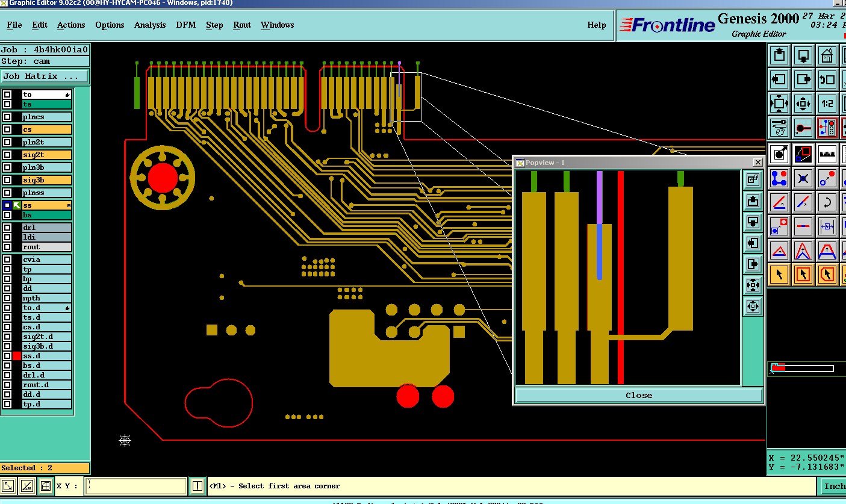846x504 pixels.
Task: Click the curved arrow rotate tool
Action: point(827,202)
